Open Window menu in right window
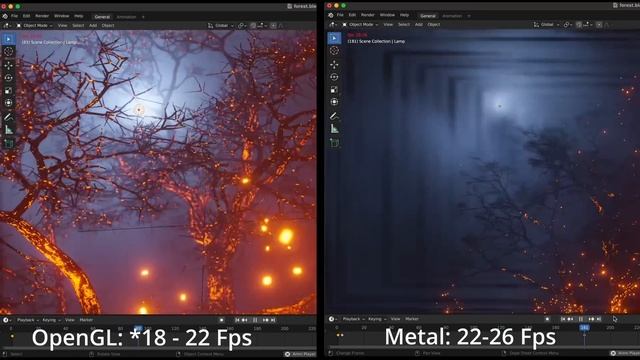Screen dimensions: 640x360 point(387,15)
